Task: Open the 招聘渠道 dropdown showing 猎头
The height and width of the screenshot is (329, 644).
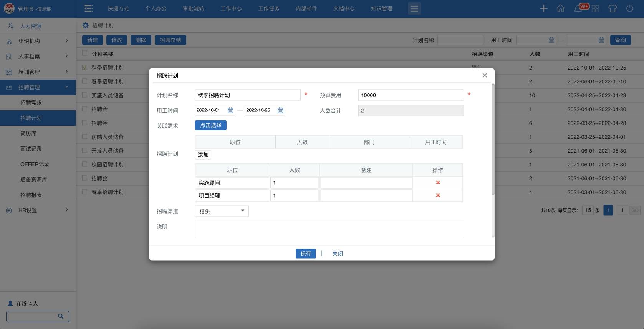Action: 222,211
